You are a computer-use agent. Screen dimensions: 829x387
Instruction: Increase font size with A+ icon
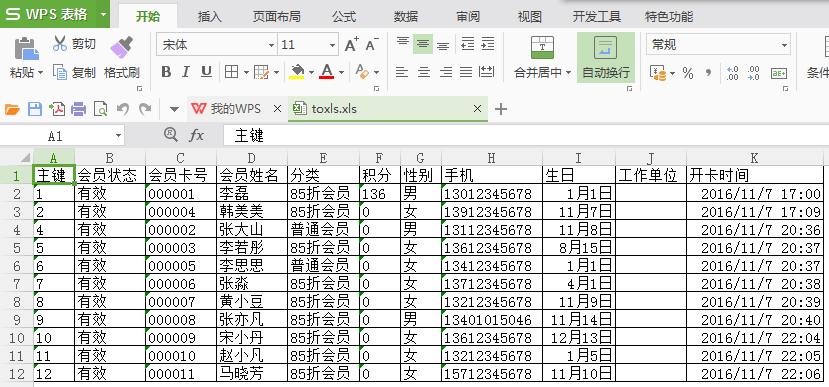pos(352,44)
